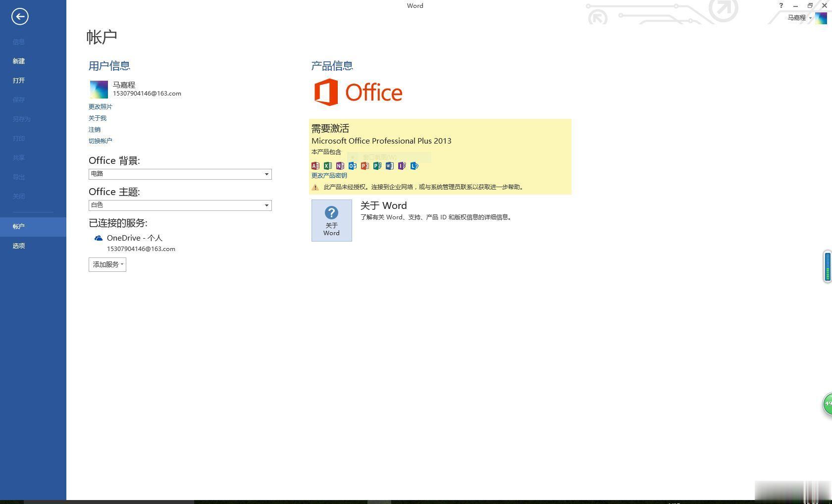Click the Word product icon
The image size is (832, 504).
390,166
